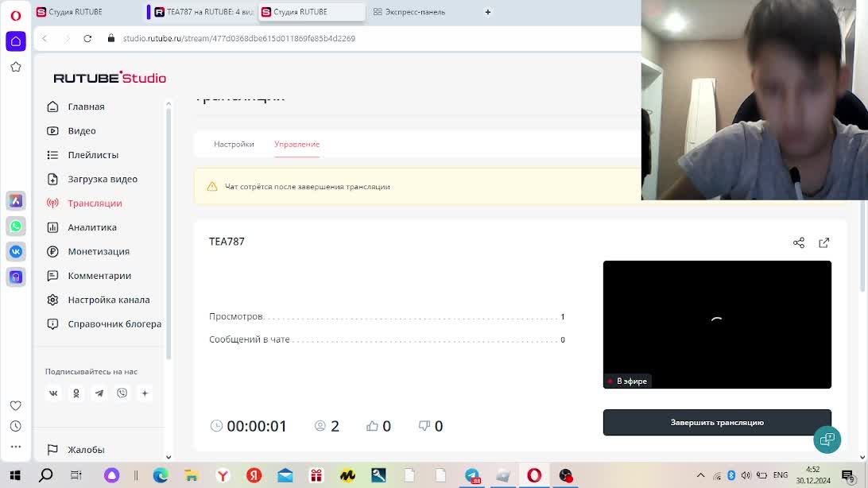Open Opera history clock icon
This screenshot has height=488, width=868.
tap(16, 426)
